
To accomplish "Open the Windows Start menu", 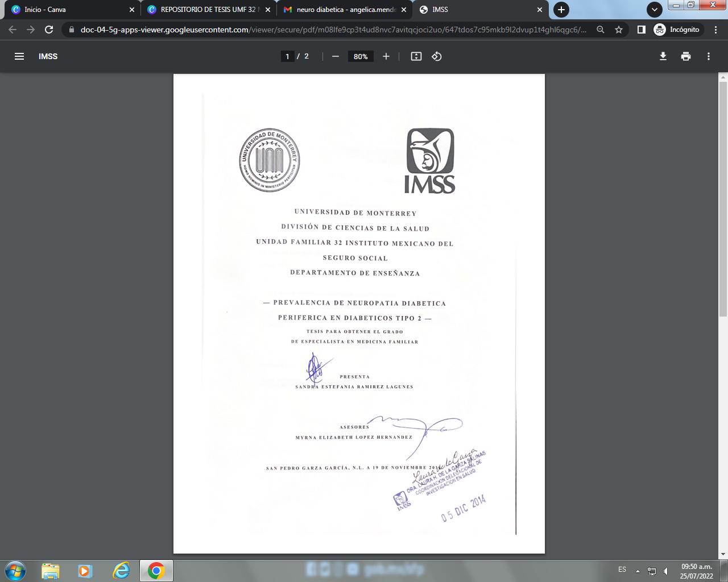I will pyautogui.click(x=15, y=571).
